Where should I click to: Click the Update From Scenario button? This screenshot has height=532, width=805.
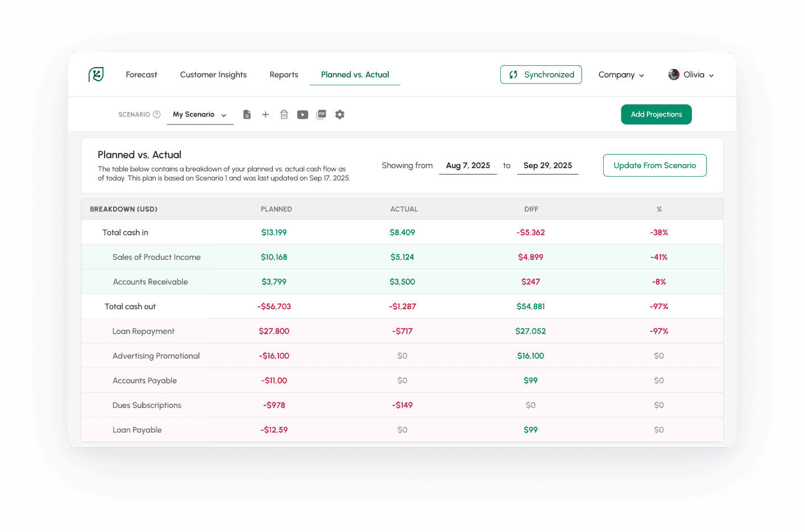(x=654, y=165)
